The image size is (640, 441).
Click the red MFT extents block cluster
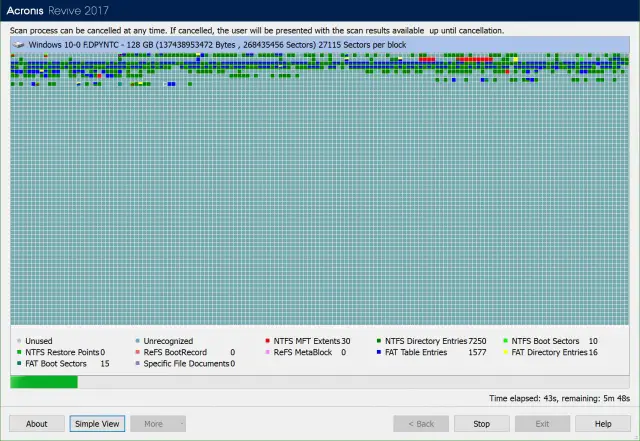pyautogui.click(x=474, y=60)
